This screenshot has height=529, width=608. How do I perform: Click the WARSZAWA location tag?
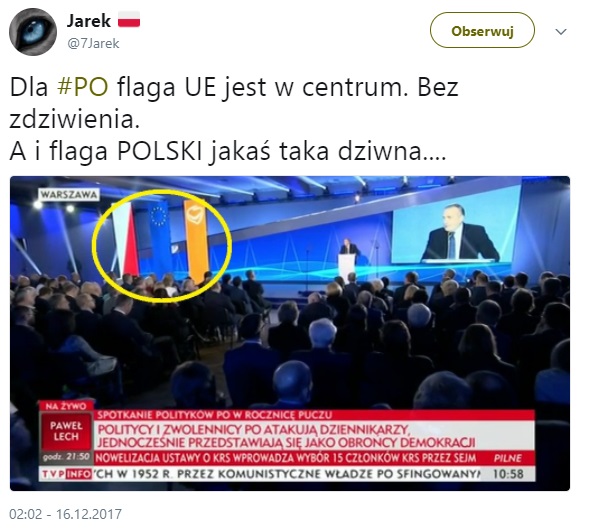click(69, 195)
